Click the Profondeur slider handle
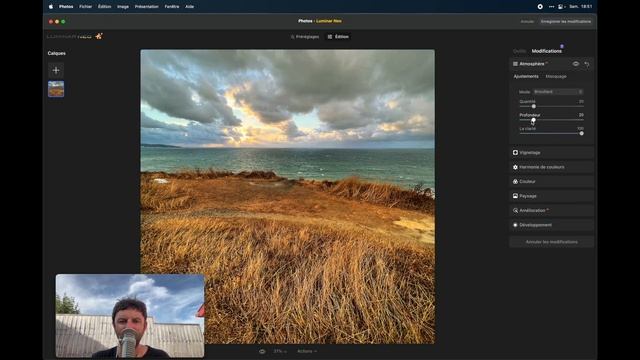Image resolution: width=640 pixels, height=360 pixels. point(533,120)
